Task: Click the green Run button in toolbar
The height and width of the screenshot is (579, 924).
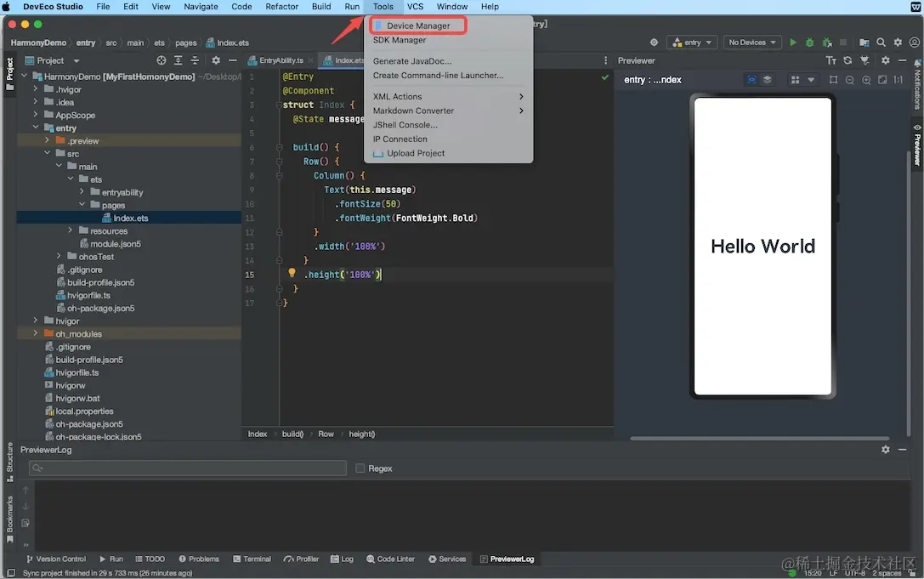Action: pos(793,43)
